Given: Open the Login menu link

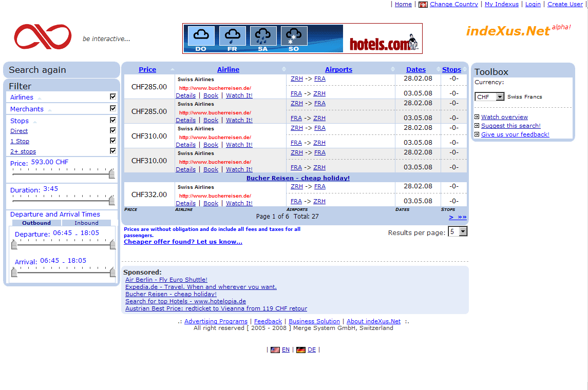Looking at the screenshot, I should point(533,4).
